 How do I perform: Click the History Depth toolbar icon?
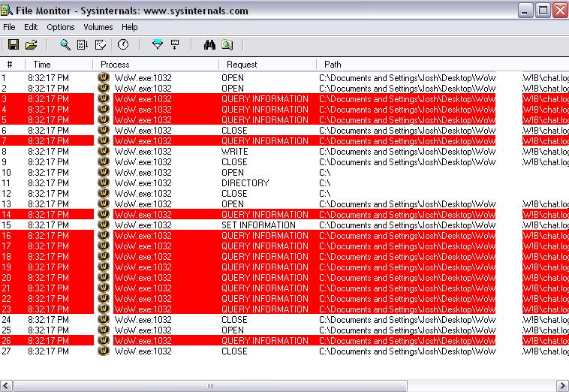[x=175, y=44]
